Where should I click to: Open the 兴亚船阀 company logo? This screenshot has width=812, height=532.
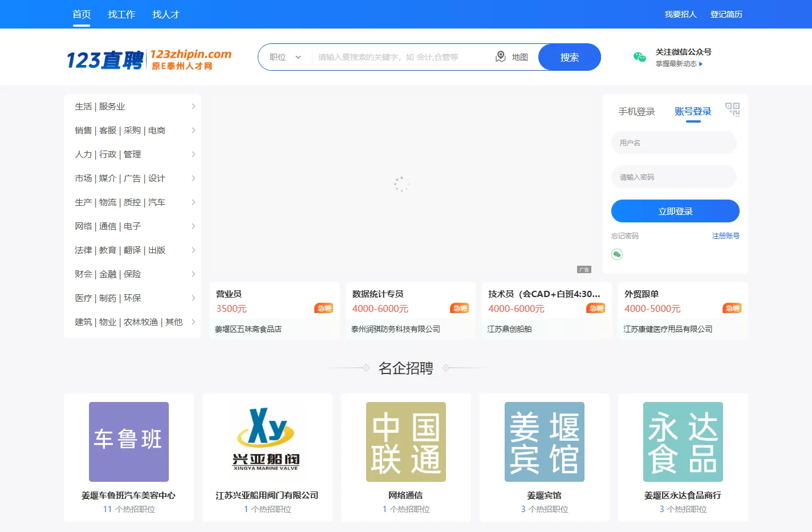(267, 442)
